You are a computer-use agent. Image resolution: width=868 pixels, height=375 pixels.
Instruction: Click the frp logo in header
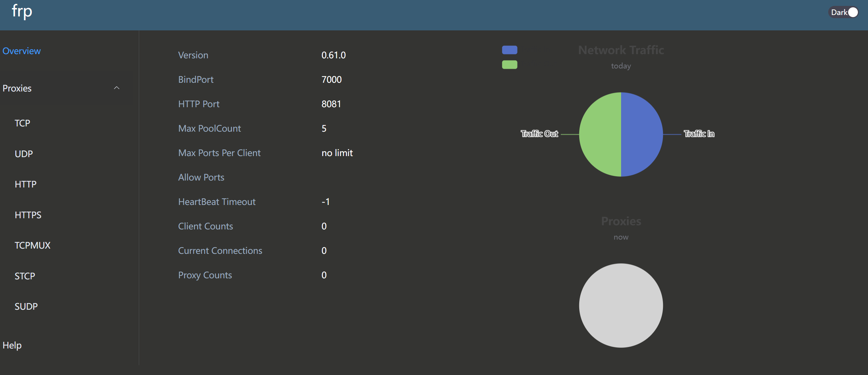[22, 11]
